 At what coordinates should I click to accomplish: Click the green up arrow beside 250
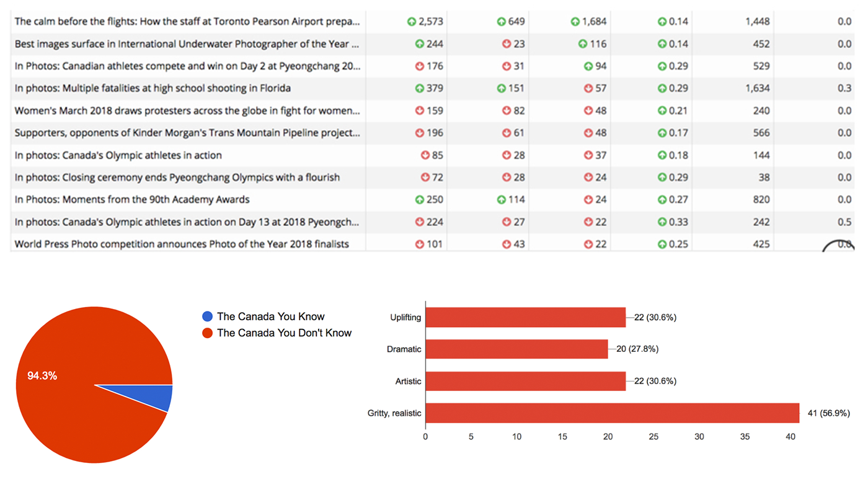tap(420, 200)
